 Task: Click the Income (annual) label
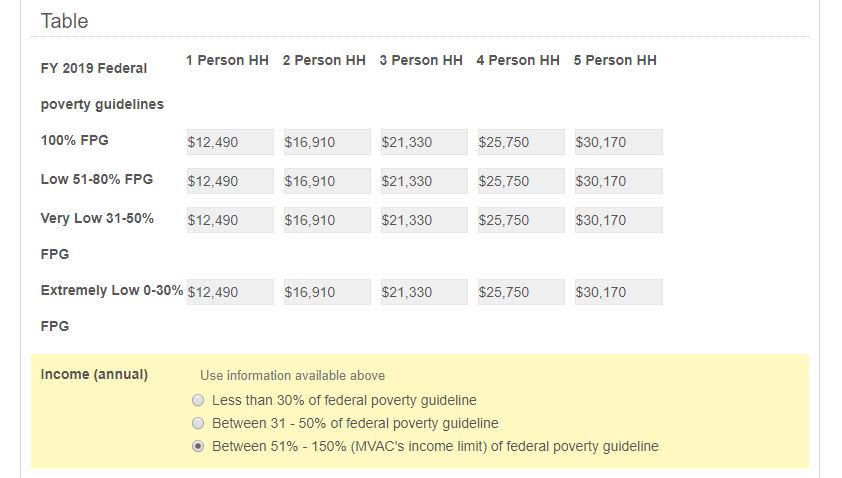(94, 374)
